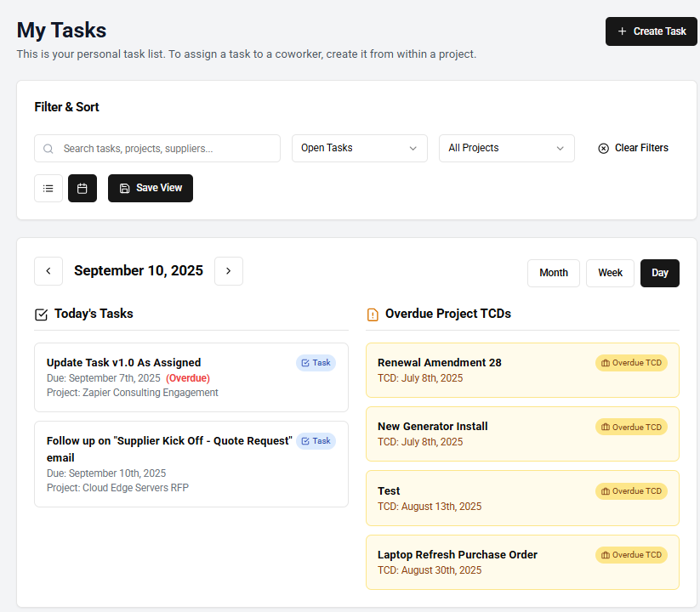700x612 pixels.
Task: Focus the search tasks input field
Action: pyautogui.click(x=166, y=149)
